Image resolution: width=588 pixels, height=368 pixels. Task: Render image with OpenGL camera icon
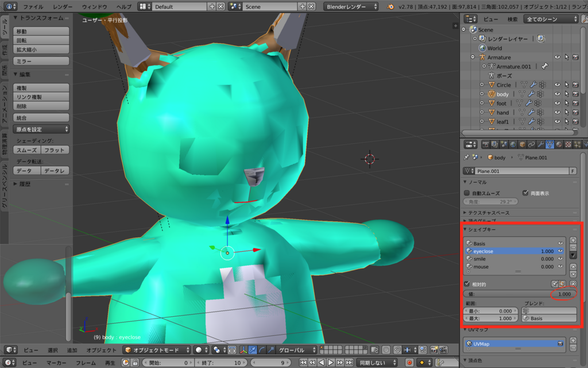point(434,350)
